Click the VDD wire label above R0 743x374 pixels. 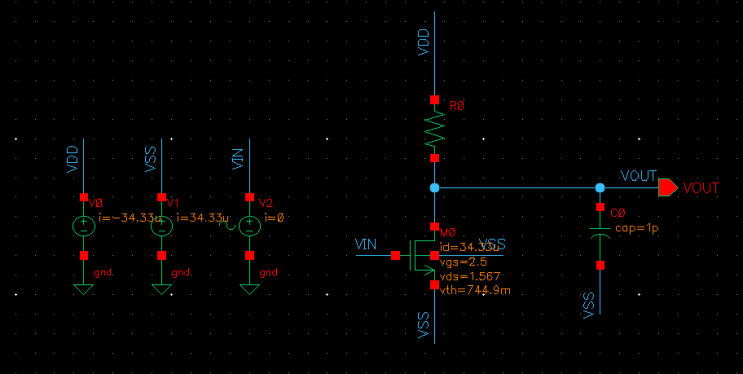pos(424,42)
